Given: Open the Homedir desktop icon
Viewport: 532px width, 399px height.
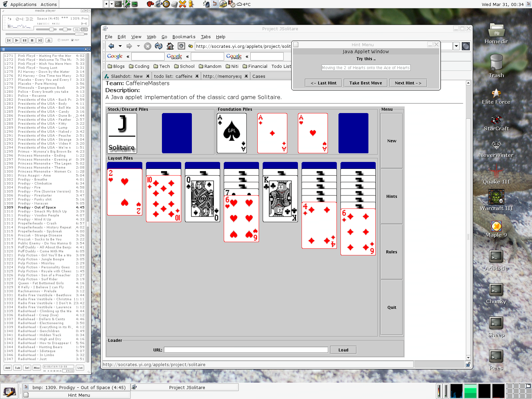Looking at the screenshot, I should (x=496, y=34).
